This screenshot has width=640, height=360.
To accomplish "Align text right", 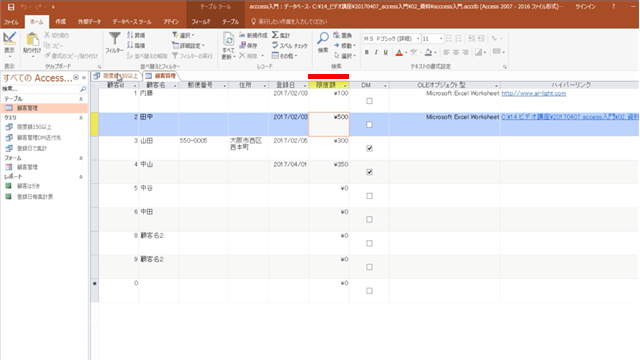I will [x=465, y=52].
